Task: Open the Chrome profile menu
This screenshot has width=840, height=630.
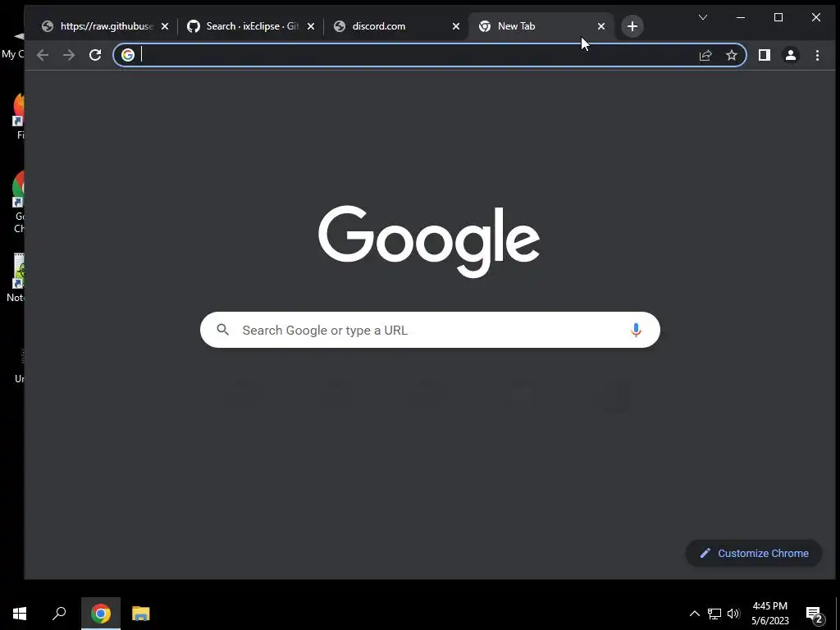Action: point(790,55)
